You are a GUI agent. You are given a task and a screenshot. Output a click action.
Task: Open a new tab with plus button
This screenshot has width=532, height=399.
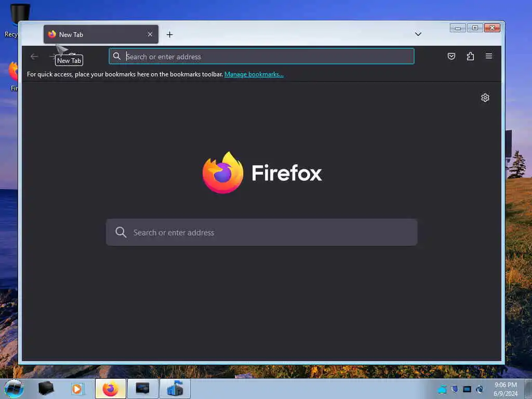(170, 35)
